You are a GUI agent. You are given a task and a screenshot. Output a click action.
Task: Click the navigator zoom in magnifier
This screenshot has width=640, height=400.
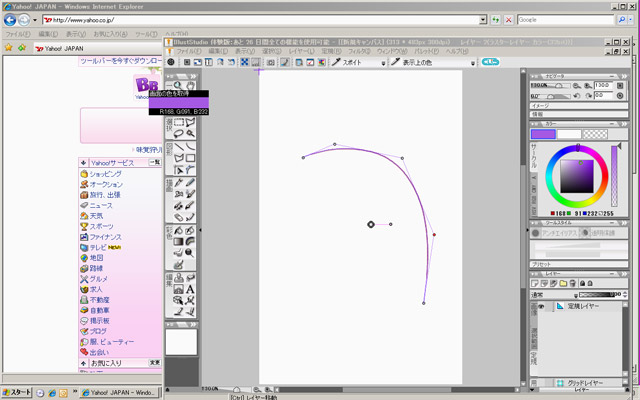point(588,85)
